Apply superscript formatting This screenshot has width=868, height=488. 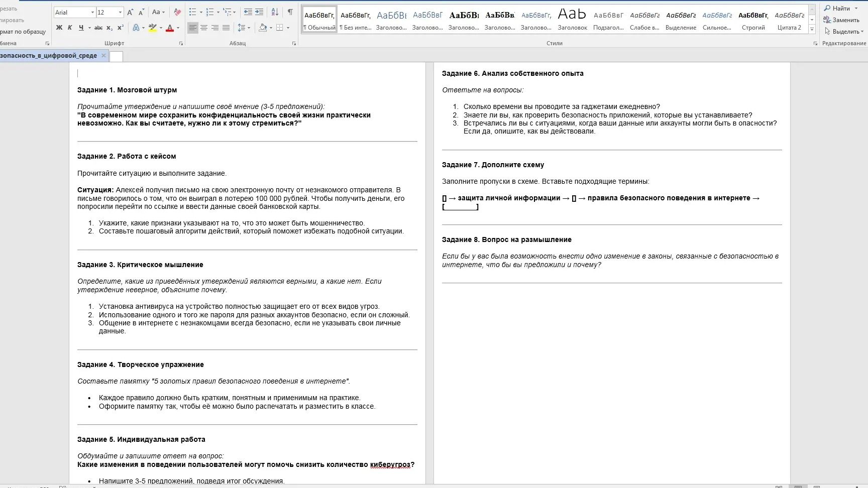coord(121,28)
